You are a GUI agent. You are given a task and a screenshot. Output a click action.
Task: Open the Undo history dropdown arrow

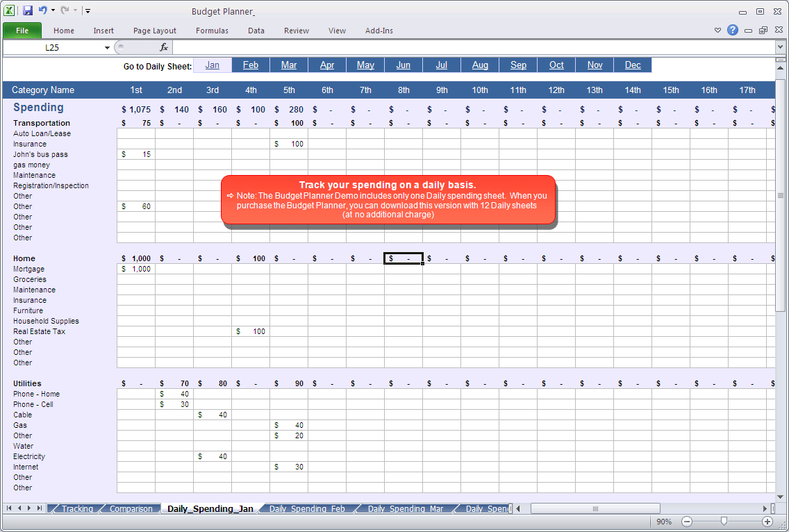click(x=53, y=11)
